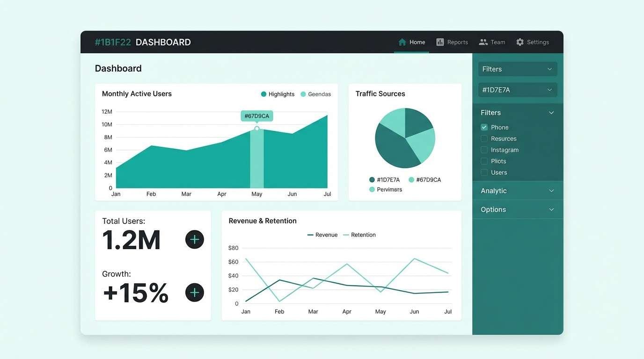Expand the #1D7E7A dropdown
Screen dimensions: 644x359
pos(517,89)
